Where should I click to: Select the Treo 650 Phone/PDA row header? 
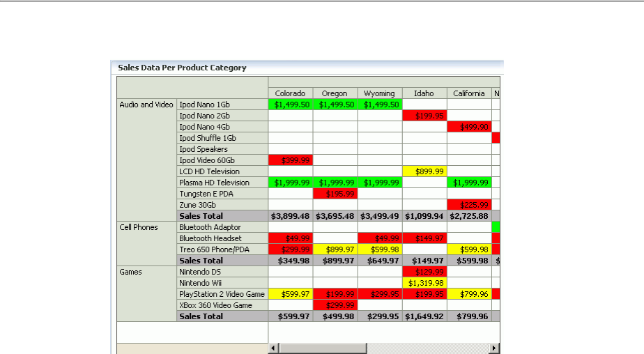(x=222, y=249)
